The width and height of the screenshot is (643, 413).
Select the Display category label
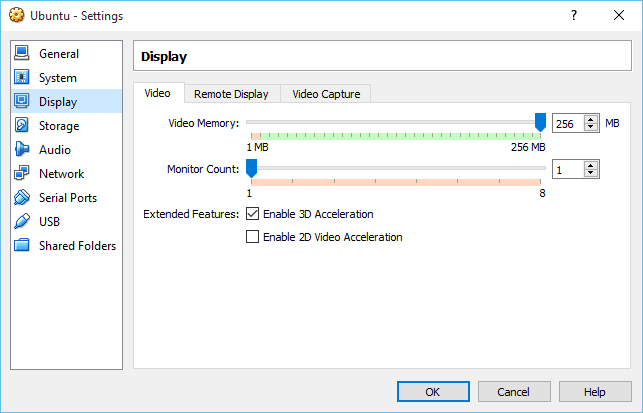click(58, 102)
